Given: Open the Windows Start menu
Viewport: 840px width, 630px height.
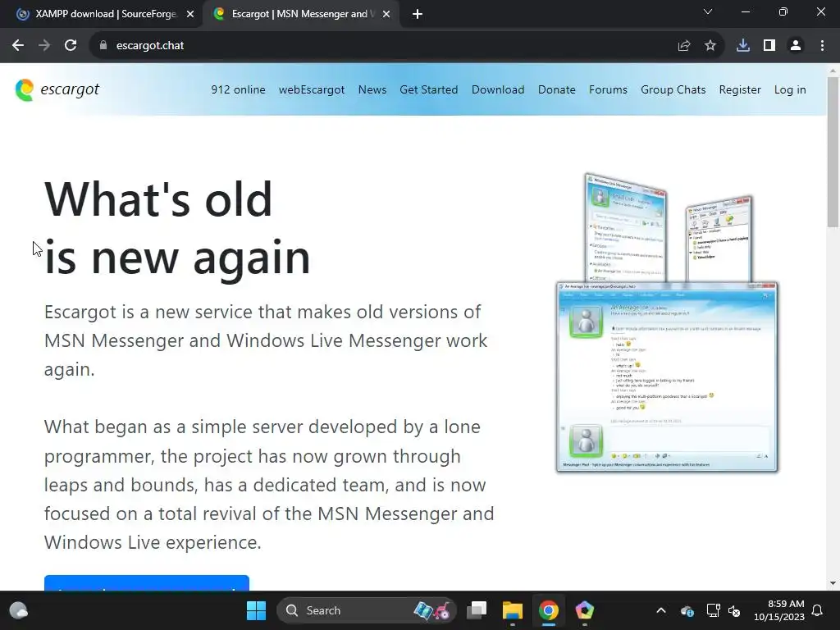Looking at the screenshot, I should [x=256, y=610].
